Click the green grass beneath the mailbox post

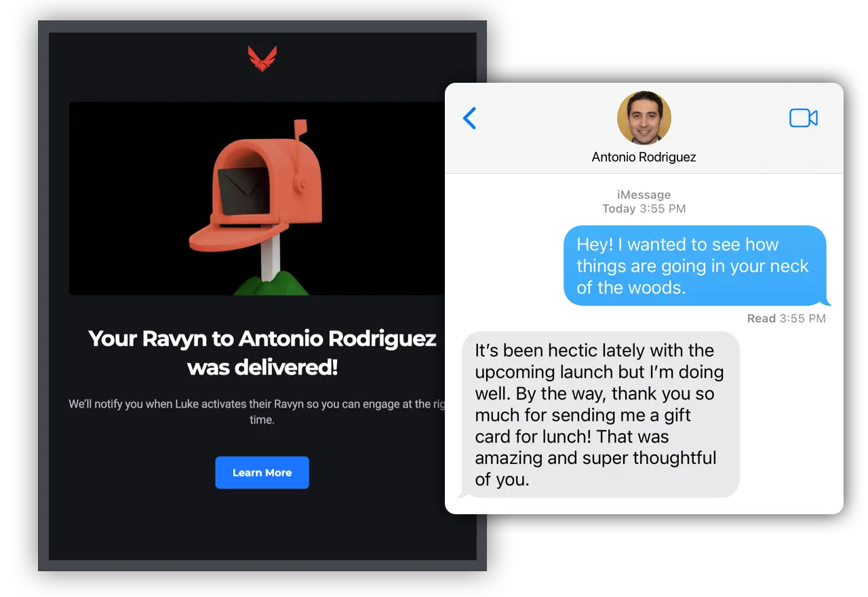(x=270, y=285)
